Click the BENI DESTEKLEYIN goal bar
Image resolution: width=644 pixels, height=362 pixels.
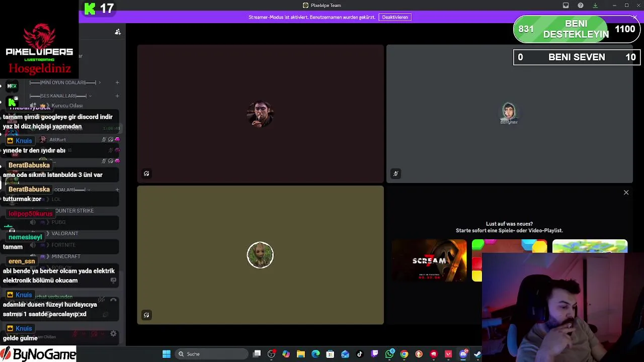tap(576, 29)
